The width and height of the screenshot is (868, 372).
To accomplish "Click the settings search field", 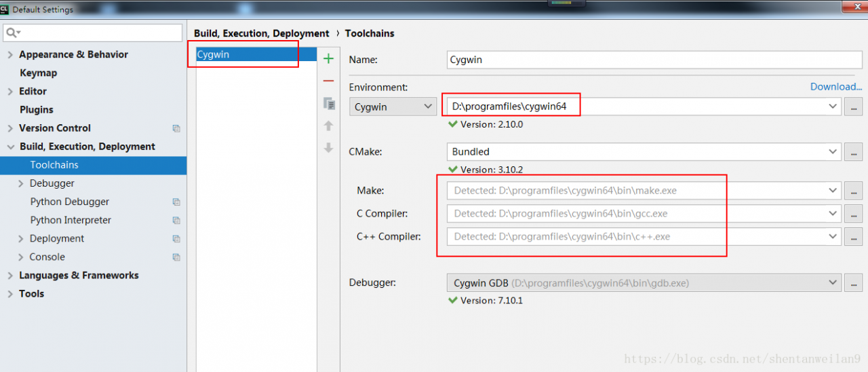I will click(x=93, y=33).
